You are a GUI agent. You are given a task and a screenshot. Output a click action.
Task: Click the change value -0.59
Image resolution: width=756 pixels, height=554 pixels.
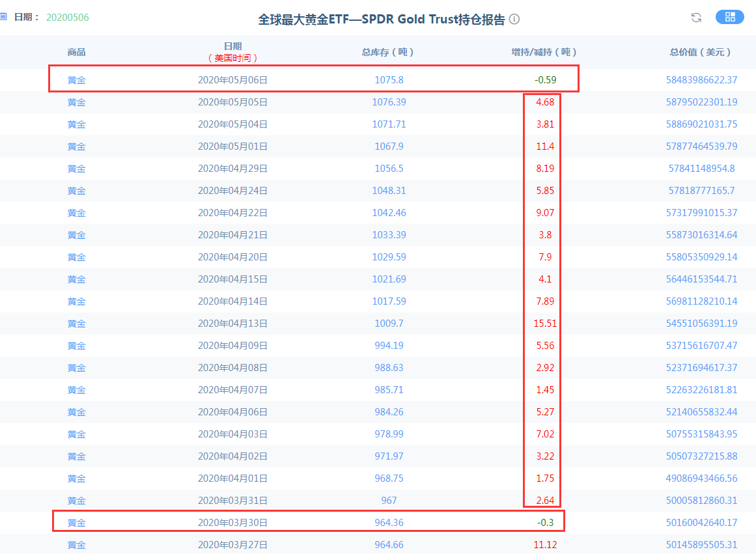545,80
